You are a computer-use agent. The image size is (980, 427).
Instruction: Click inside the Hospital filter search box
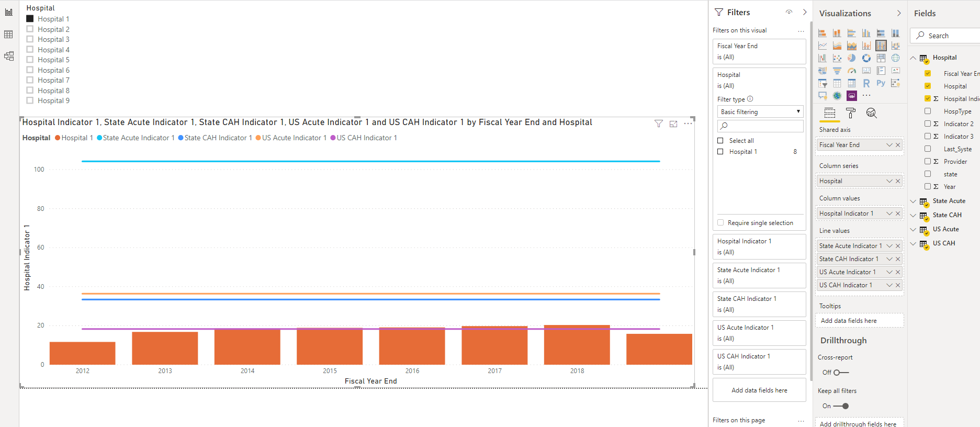[760, 126]
